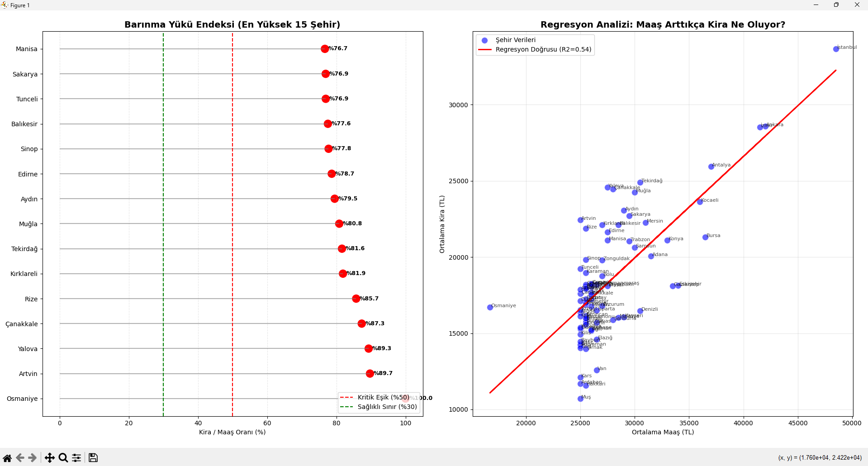
Task: Reset the view with the Home icon
Action: coord(7,458)
